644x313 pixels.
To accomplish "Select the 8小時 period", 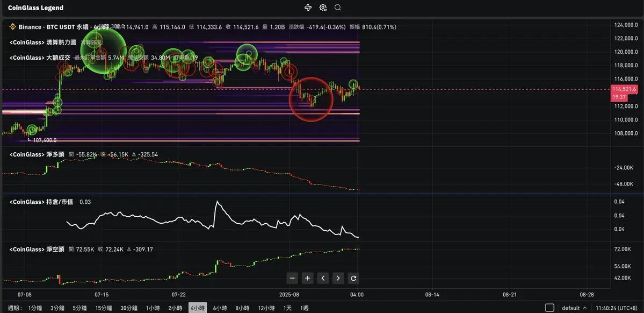I will (242, 308).
